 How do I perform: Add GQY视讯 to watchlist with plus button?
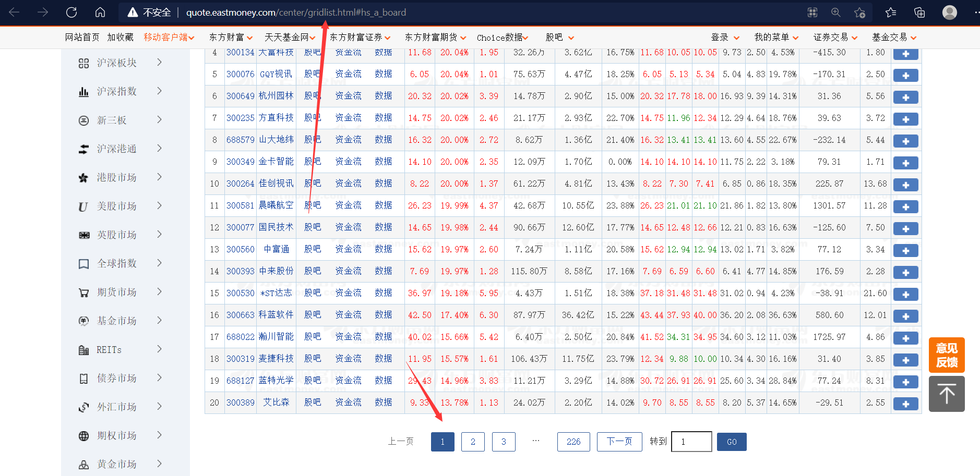coord(906,76)
